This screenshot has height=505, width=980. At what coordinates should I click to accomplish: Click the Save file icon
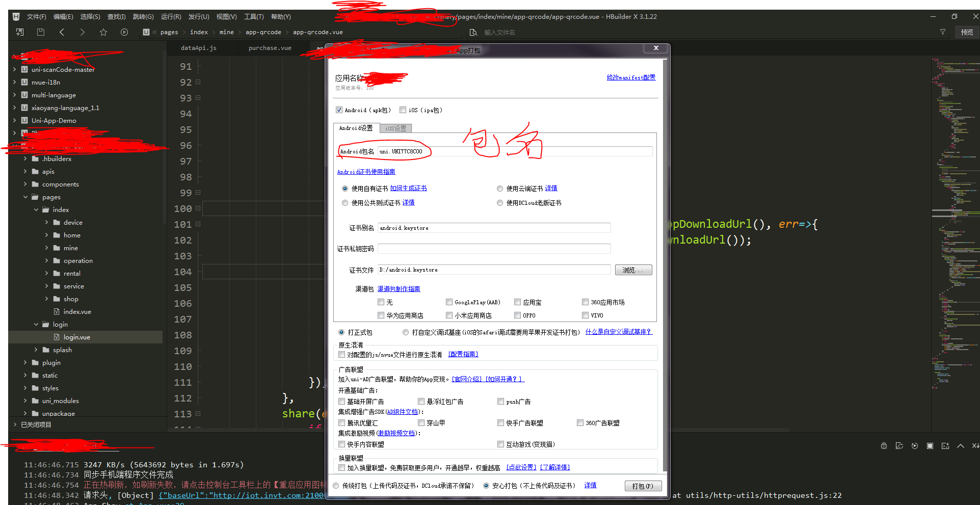(x=41, y=32)
